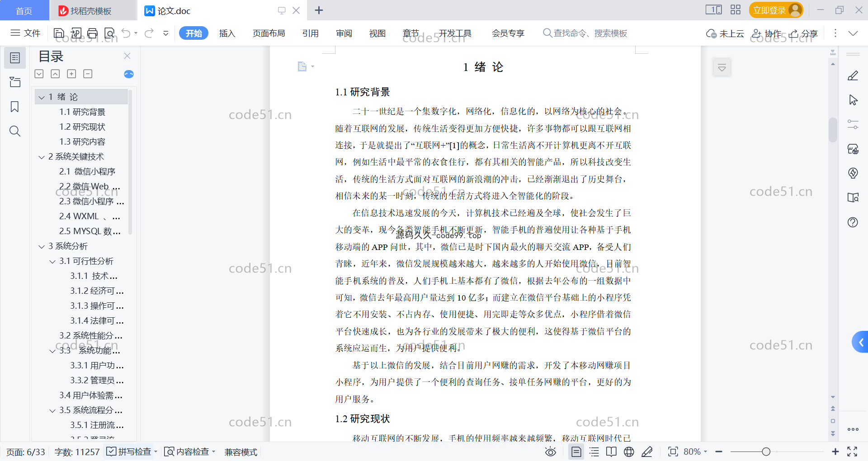Jump to 1.2 研究现状 in outline
Image resolution: width=868 pixels, height=461 pixels.
82,127
